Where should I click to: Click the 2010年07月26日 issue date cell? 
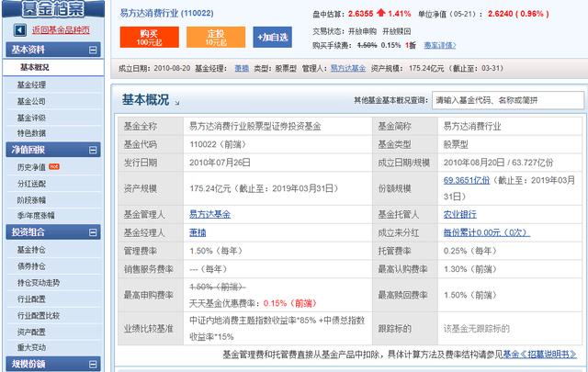point(277,163)
